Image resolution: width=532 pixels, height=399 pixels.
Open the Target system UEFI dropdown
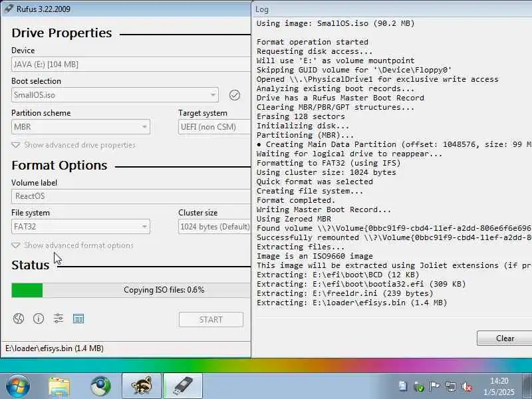click(x=214, y=127)
